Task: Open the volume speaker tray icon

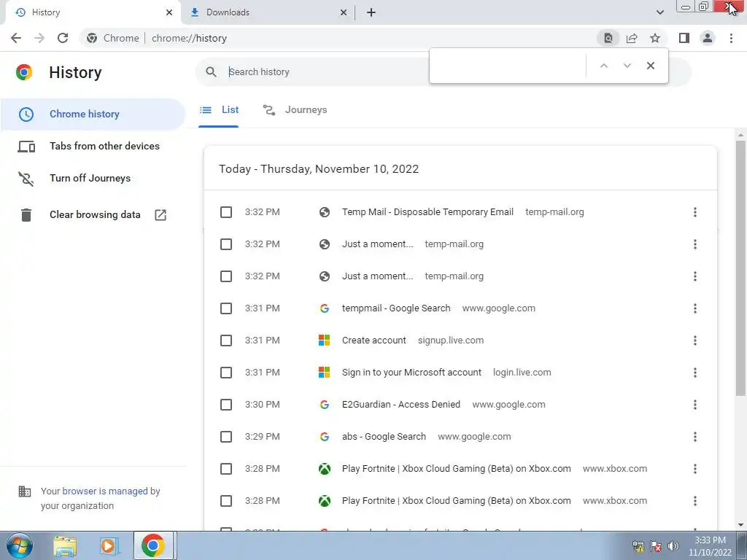Action: (673, 546)
